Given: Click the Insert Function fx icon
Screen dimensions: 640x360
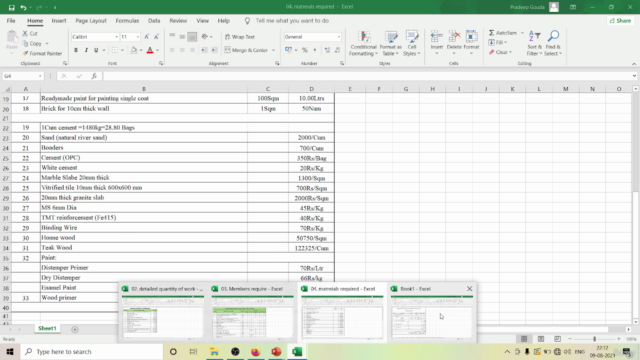Looking at the screenshot, I should (94, 76).
